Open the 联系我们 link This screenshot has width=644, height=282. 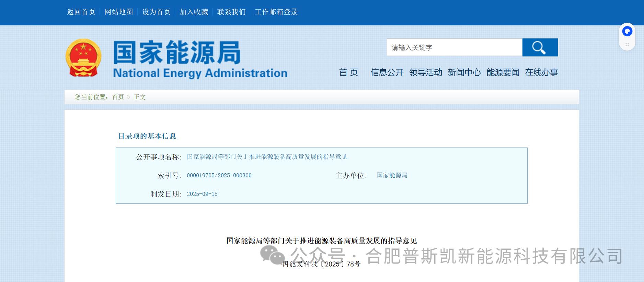coord(231,12)
